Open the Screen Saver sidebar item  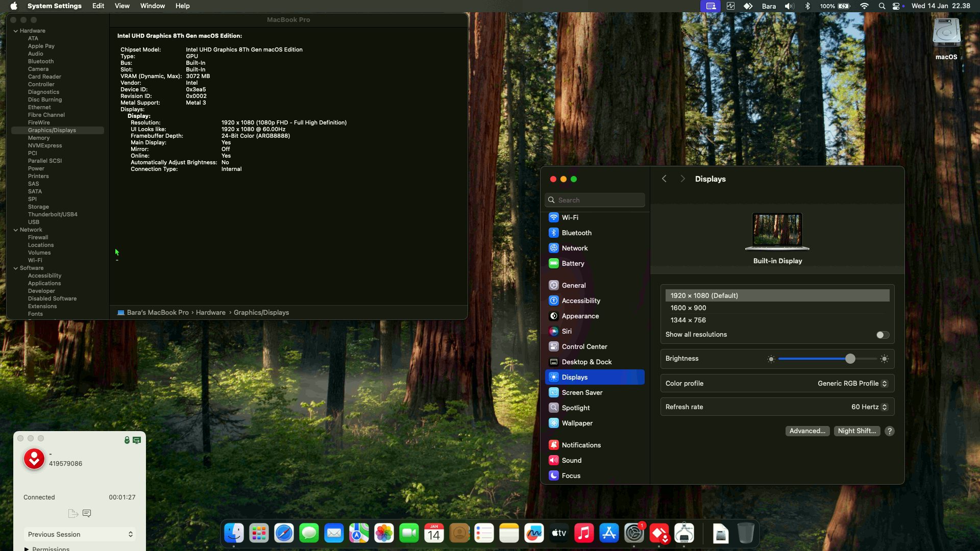click(x=582, y=392)
